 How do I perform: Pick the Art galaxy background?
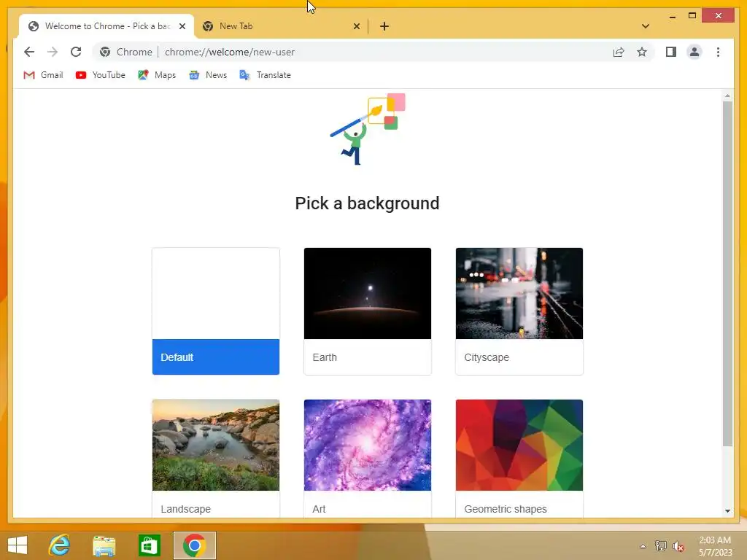pos(368,459)
